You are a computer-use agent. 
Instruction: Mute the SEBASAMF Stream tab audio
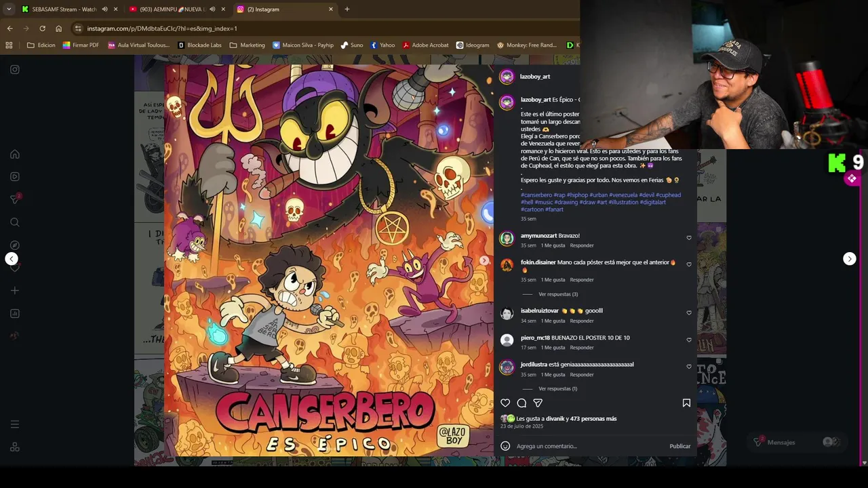[x=105, y=9]
